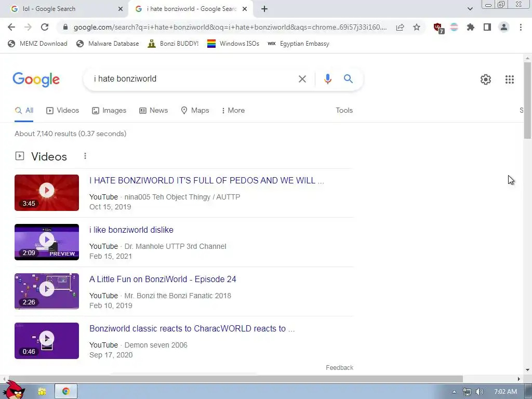Open the Malware Database bookmark
This screenshot has height=399, width=532.
108,44
